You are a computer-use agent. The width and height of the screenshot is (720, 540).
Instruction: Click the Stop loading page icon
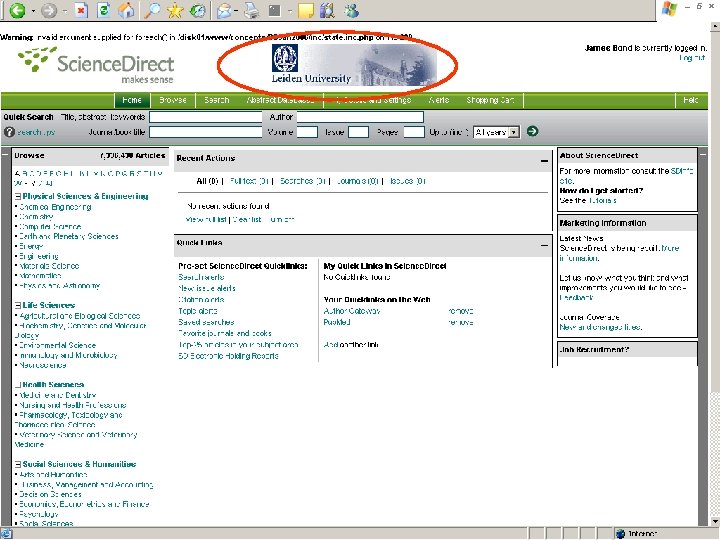(x=81, y=10)
